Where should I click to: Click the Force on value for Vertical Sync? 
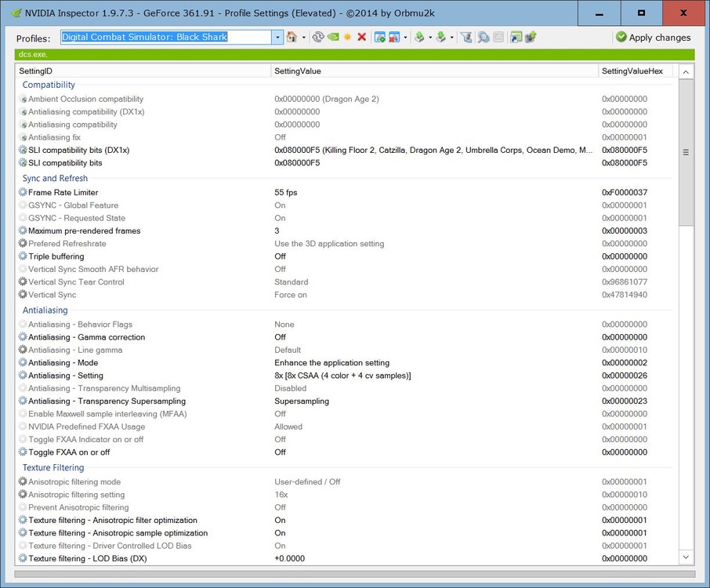click(291, 295)
